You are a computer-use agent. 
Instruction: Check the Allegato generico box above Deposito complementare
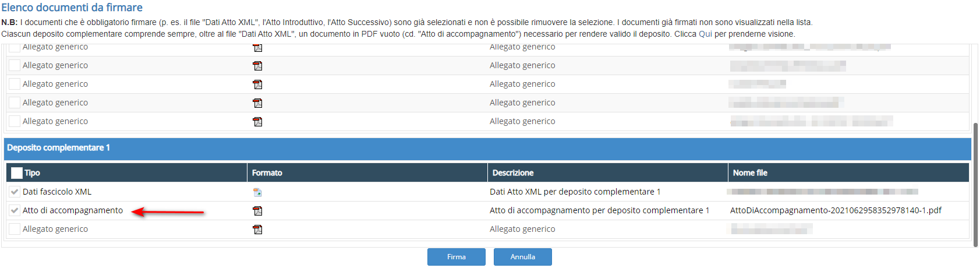pyautogui.click(x=15, y=121)
